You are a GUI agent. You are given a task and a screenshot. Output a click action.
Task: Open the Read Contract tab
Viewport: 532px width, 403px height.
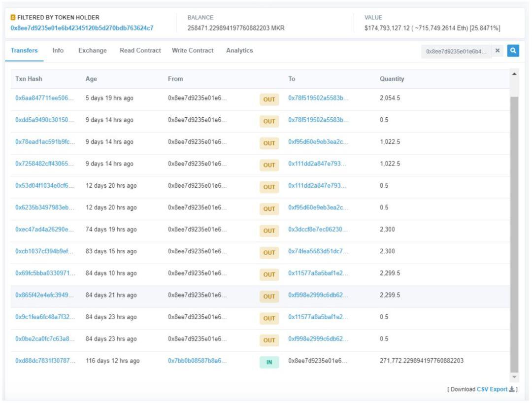pos(140,50)
